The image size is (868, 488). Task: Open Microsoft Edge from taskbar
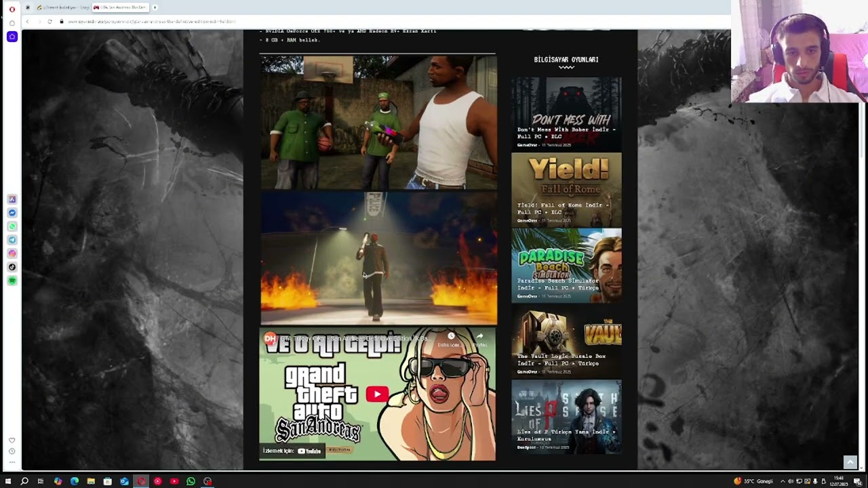tap(75, 481)
